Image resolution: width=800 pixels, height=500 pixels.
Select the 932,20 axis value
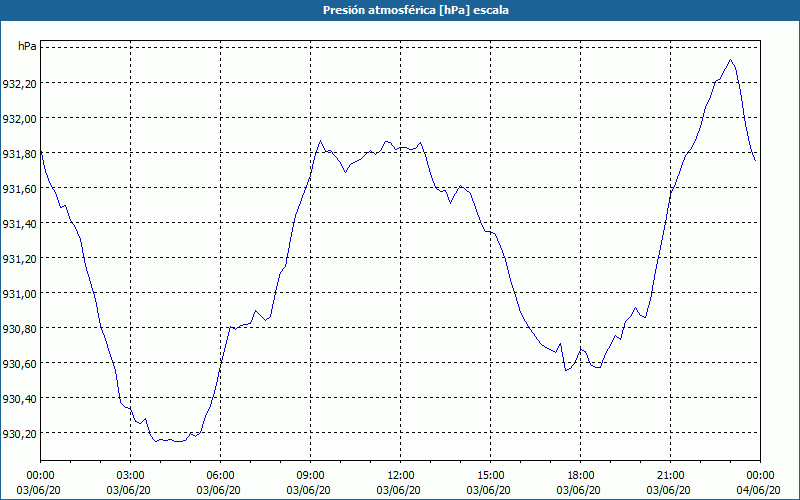click(x=19, y=84)
